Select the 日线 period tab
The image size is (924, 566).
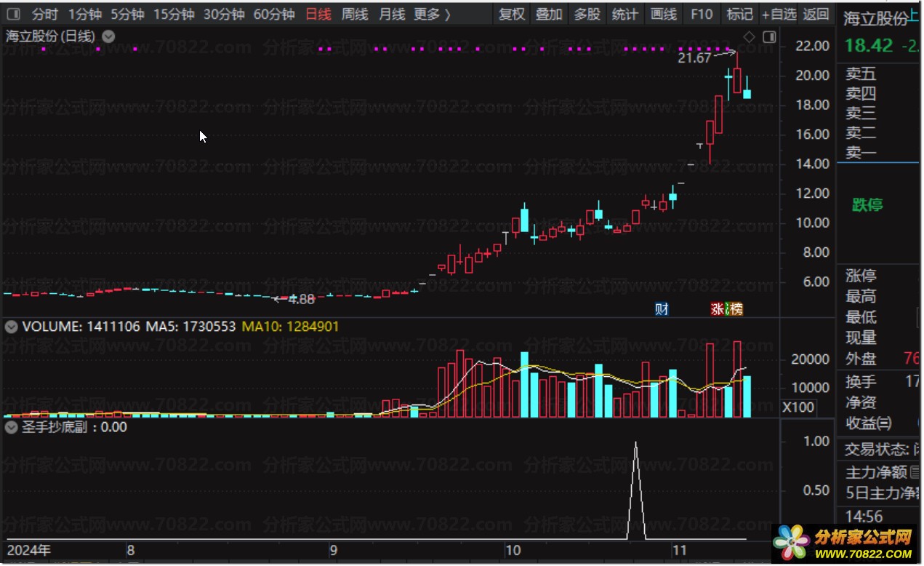pyautogui.click(x=318, y=14)
